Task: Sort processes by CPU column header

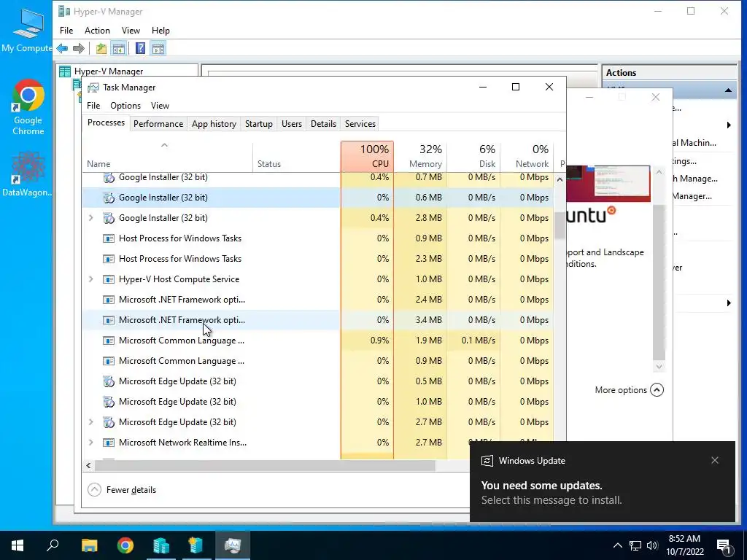Action: tap(368, 156)
